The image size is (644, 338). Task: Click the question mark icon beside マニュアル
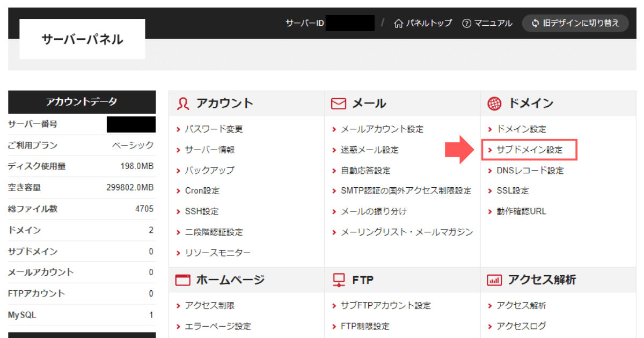(x=466, y=23)
